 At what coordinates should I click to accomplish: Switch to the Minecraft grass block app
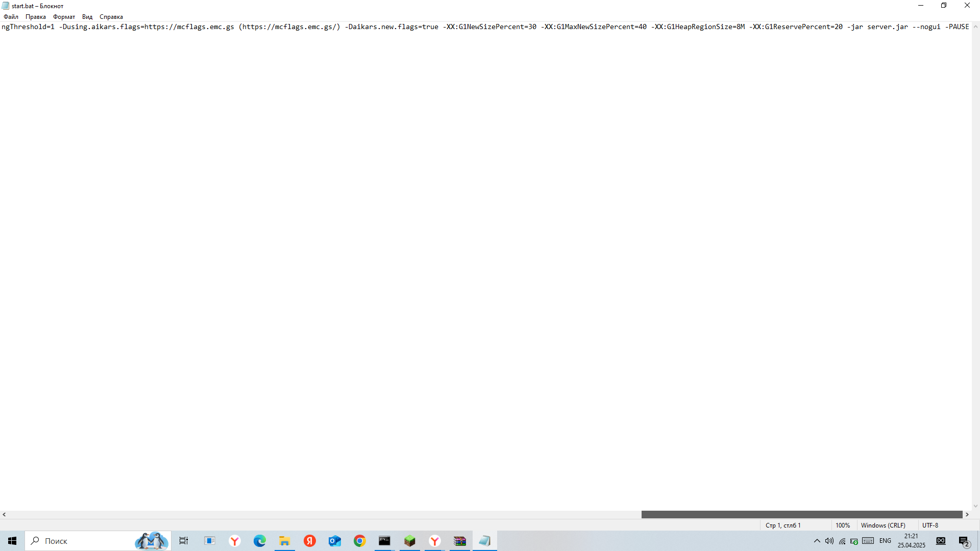[x=410, y=541]
